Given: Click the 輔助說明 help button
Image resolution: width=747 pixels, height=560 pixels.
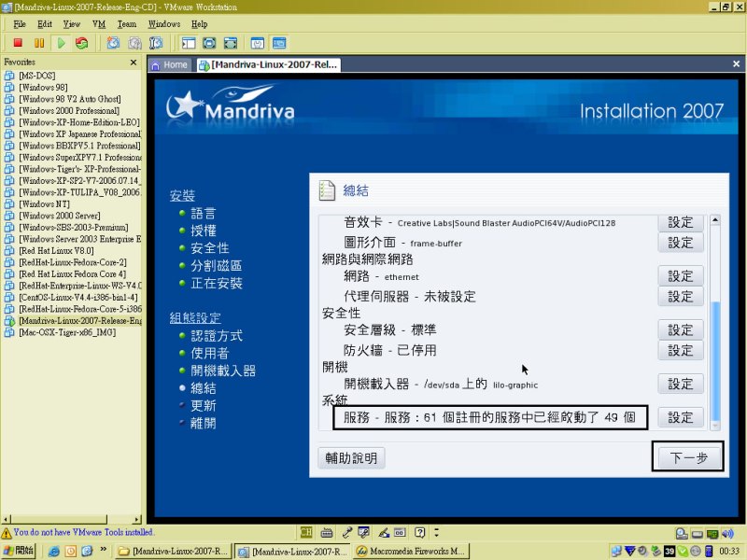Looking at the screenshot, I should (351, 458).
